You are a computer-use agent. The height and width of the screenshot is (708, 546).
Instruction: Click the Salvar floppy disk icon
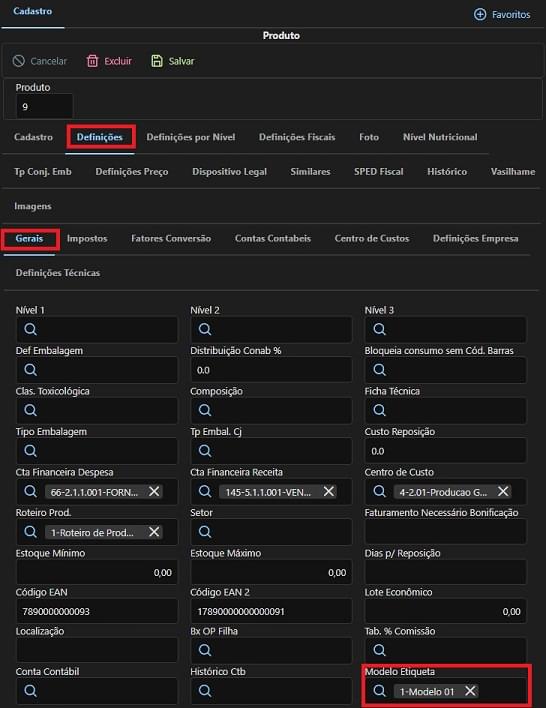pos(157,61)
